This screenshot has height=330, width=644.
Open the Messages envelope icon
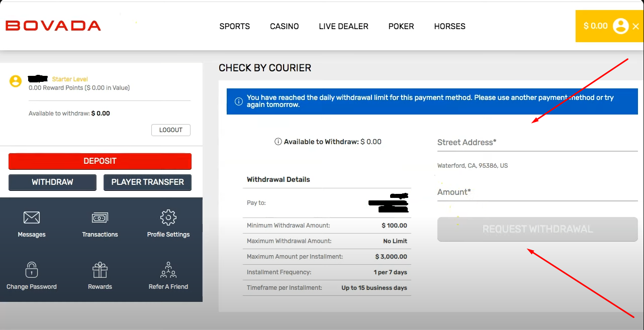[x=32, y=218]
